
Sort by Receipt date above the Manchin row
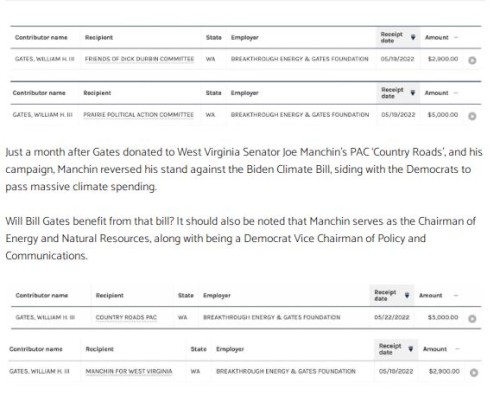[396, 349]
